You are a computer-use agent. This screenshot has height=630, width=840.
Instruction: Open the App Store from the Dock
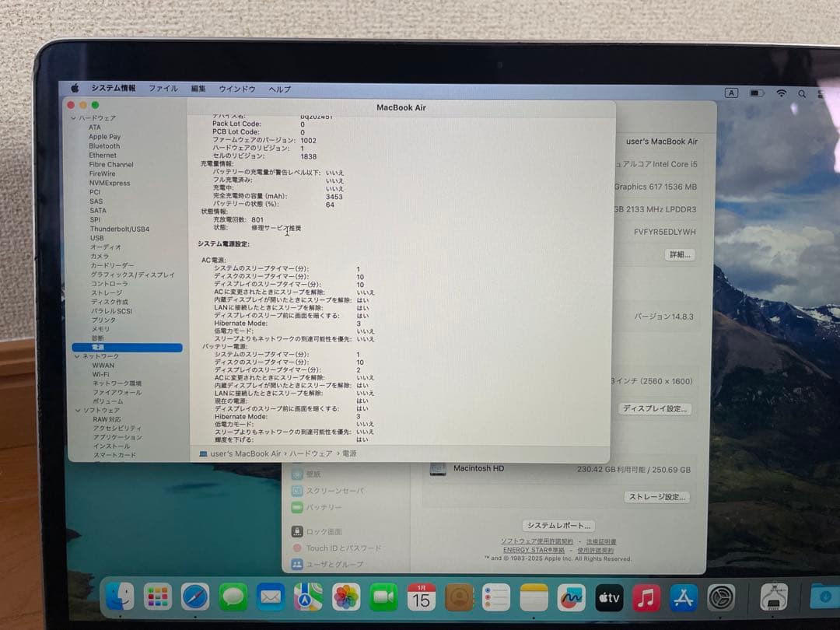tap(683, 599)
